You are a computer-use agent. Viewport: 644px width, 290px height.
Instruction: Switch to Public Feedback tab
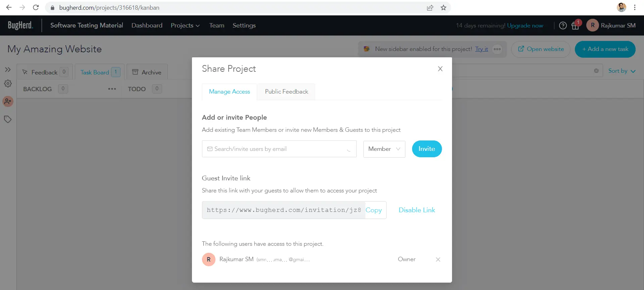[286, 92]
